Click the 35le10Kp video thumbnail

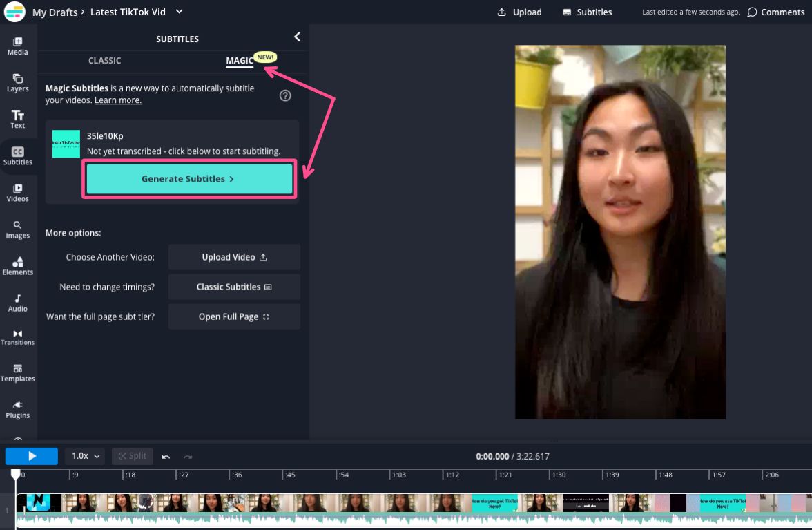pyautogui.click(x=66, y=144)
